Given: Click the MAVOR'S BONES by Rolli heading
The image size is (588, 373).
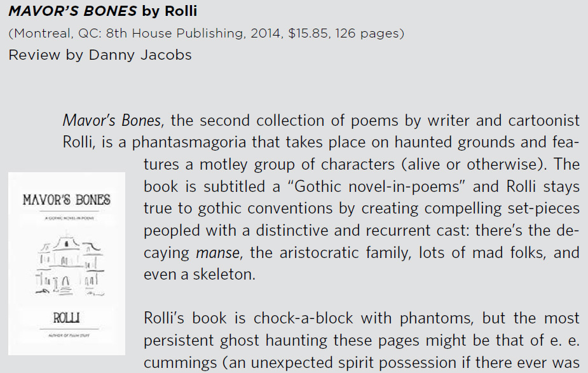Looking at the screenshot, I should pyautogui.click(x=102, y=11).
